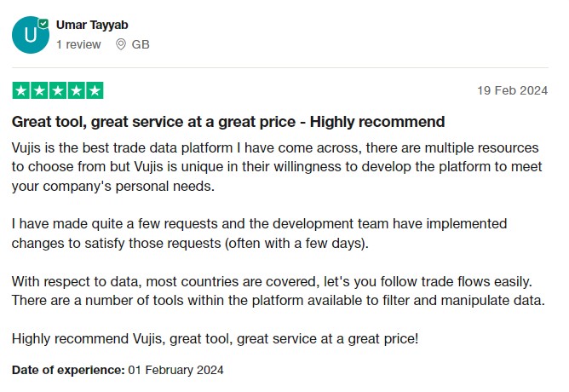Click the second green rating star
This screenshot has height=392, width=569.
tap(39, 90)
